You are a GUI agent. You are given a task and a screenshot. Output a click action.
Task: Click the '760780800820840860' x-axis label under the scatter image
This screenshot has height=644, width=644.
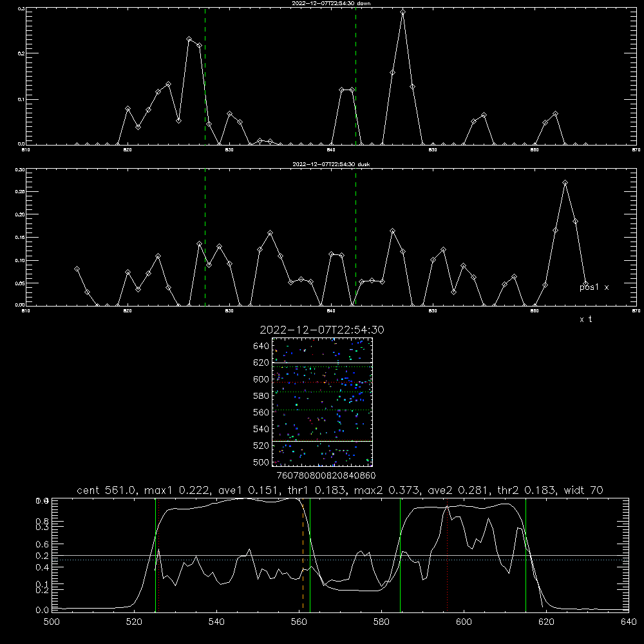coord(326,476)
